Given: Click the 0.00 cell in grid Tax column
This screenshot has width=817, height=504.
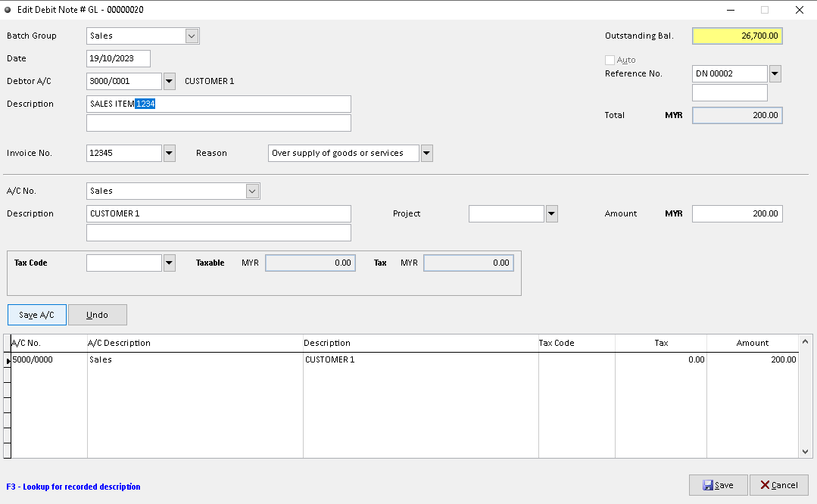Looking at the screenshot, I should 661,359.
